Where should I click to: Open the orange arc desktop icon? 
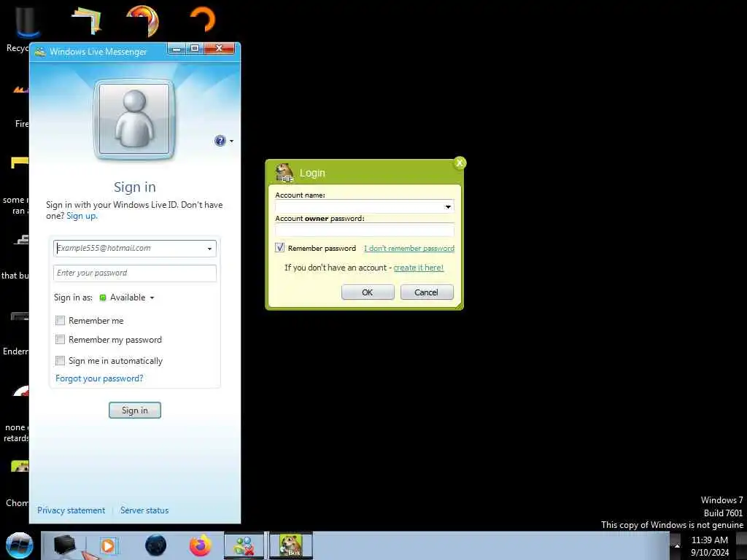click(x=203, y=20)
